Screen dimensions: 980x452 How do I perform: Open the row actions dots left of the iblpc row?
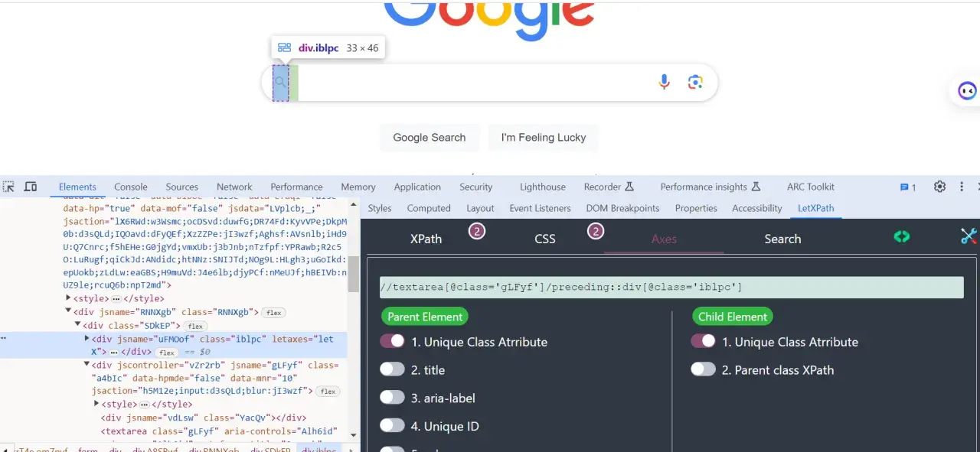click(4, 338)
